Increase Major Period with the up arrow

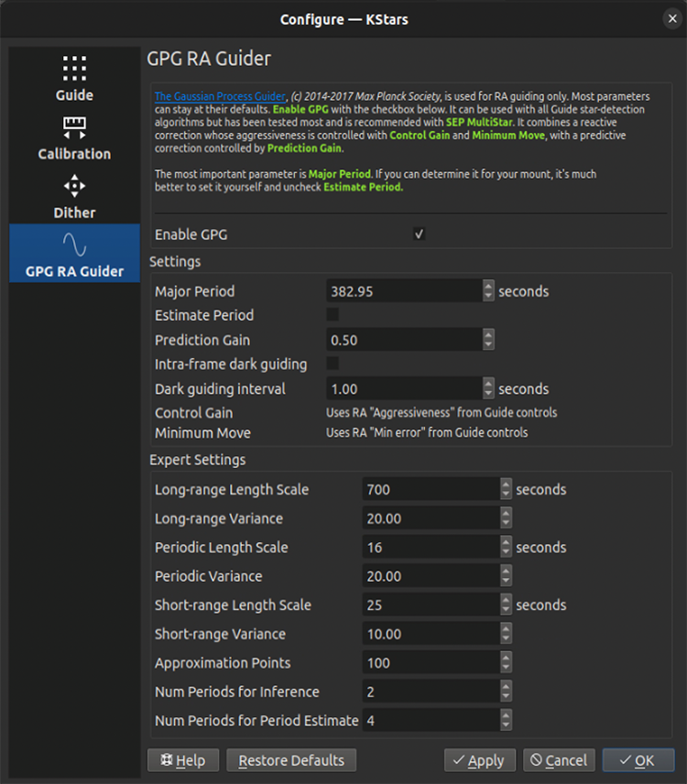[488, 286]
